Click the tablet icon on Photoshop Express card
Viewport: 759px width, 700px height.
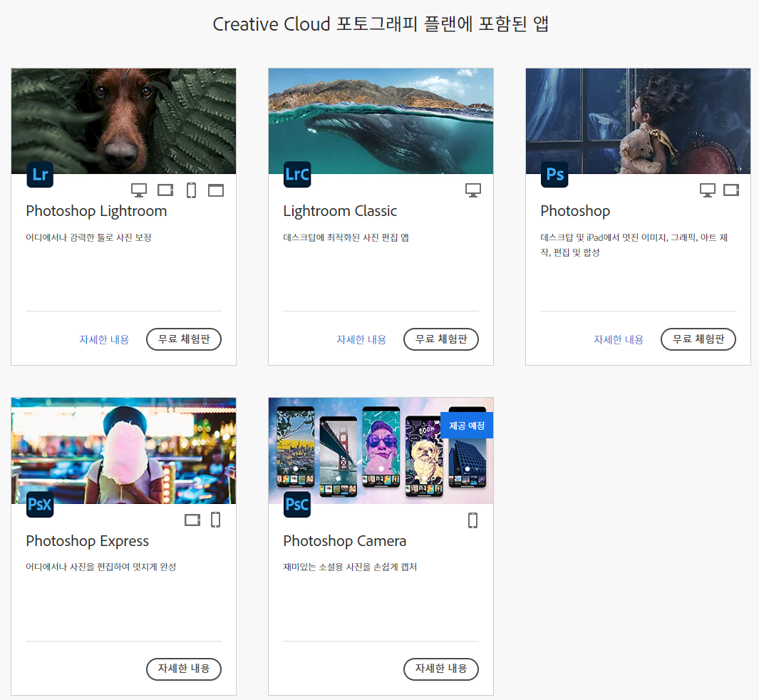[x=192, y=520]
